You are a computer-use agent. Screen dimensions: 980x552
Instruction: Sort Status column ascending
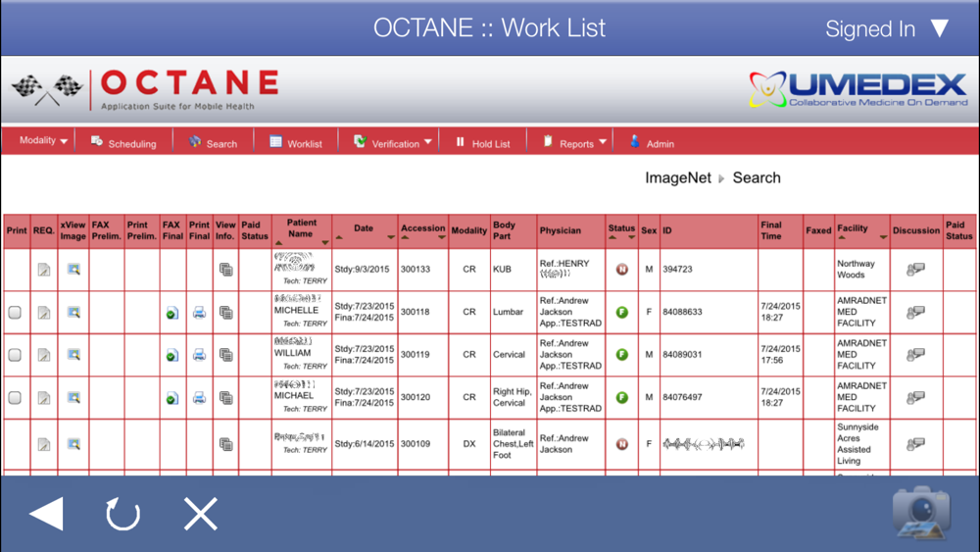612,237
